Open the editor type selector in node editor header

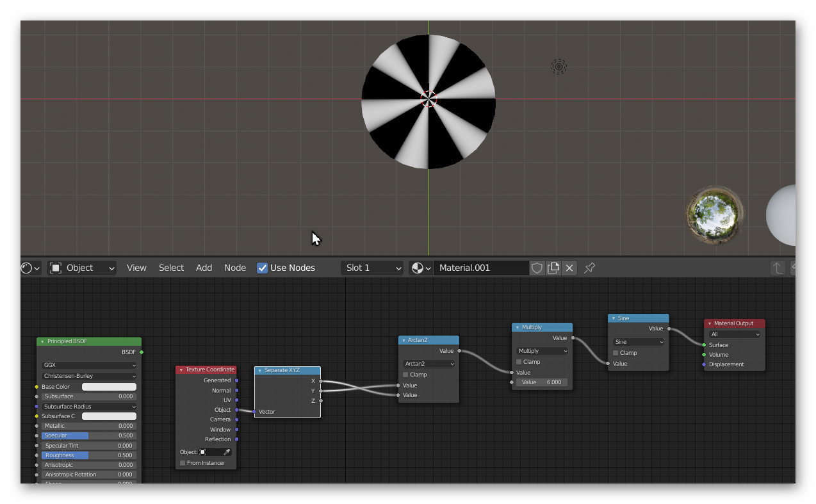coord(30,268)
